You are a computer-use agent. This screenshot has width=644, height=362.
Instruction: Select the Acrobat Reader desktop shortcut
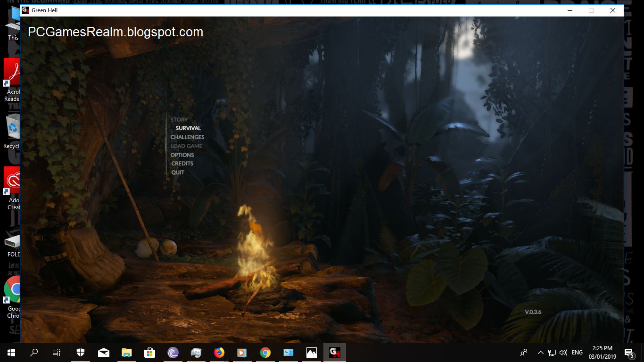point(11,80)
